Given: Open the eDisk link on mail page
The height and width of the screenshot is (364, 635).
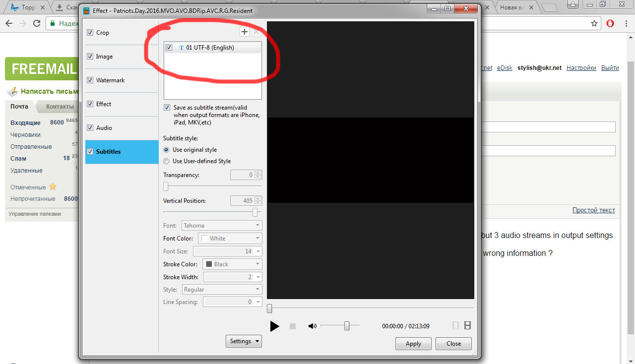Looking at the screenshot, I should click(505, 68).
